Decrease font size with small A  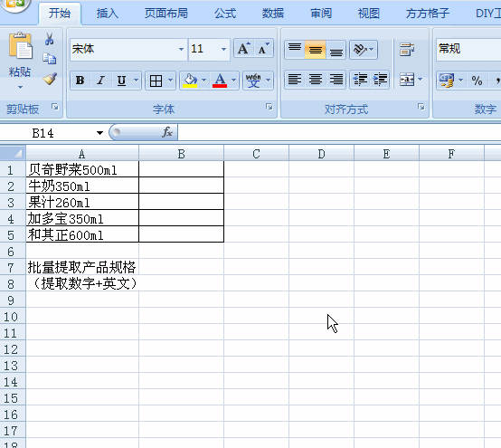(263, 49)
